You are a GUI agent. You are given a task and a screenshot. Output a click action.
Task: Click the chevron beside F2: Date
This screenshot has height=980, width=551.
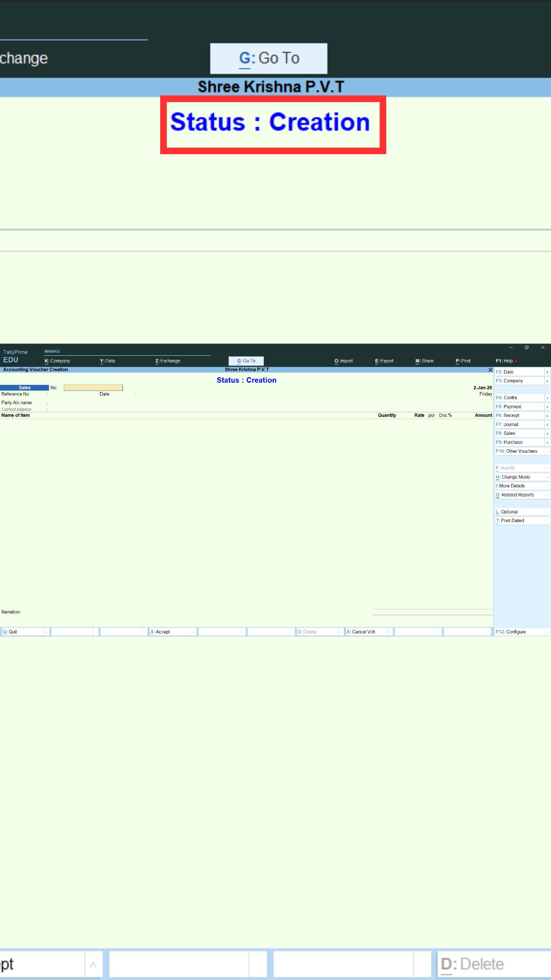547,372
